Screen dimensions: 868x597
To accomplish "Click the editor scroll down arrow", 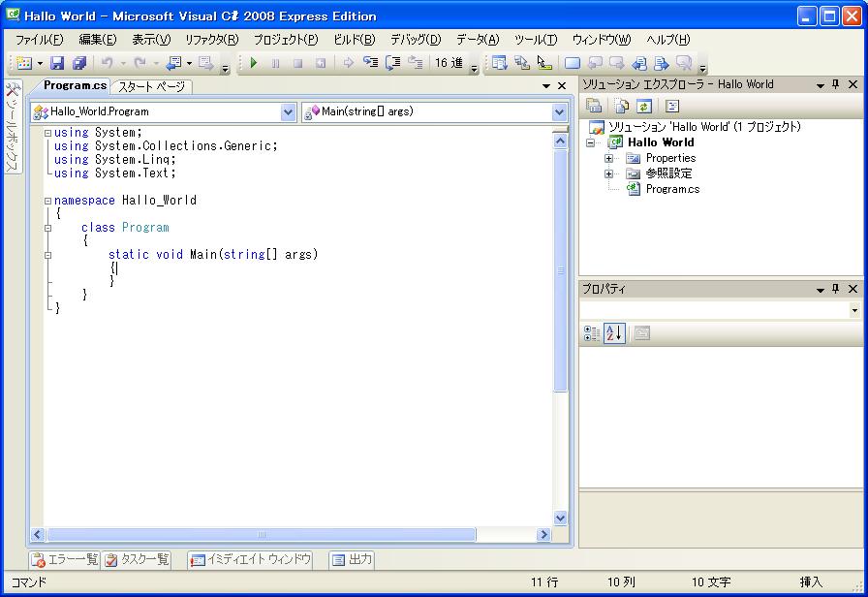I will (x=560, y=518).
